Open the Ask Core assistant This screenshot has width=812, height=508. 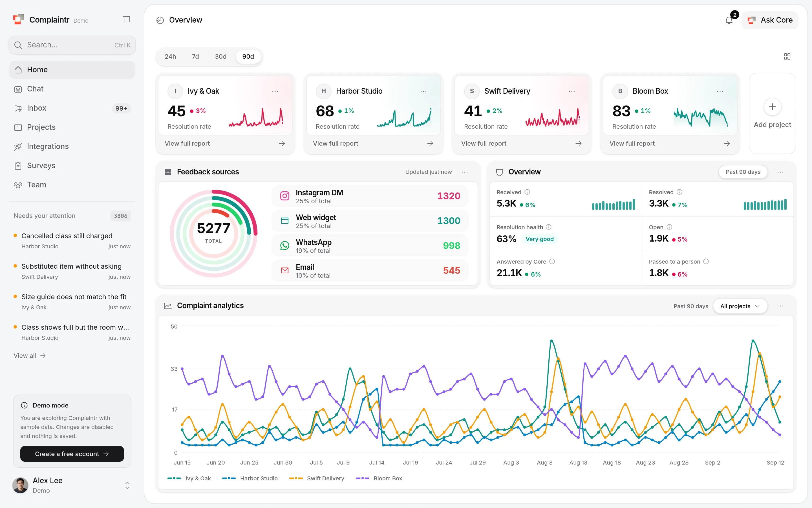click(x=770, y=20)
